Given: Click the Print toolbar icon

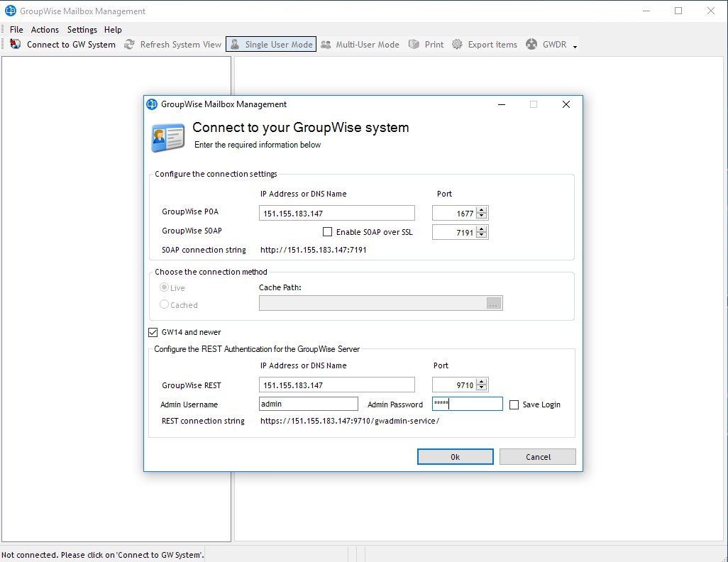Looking at the screenshot, I should [x=414, y=45].
